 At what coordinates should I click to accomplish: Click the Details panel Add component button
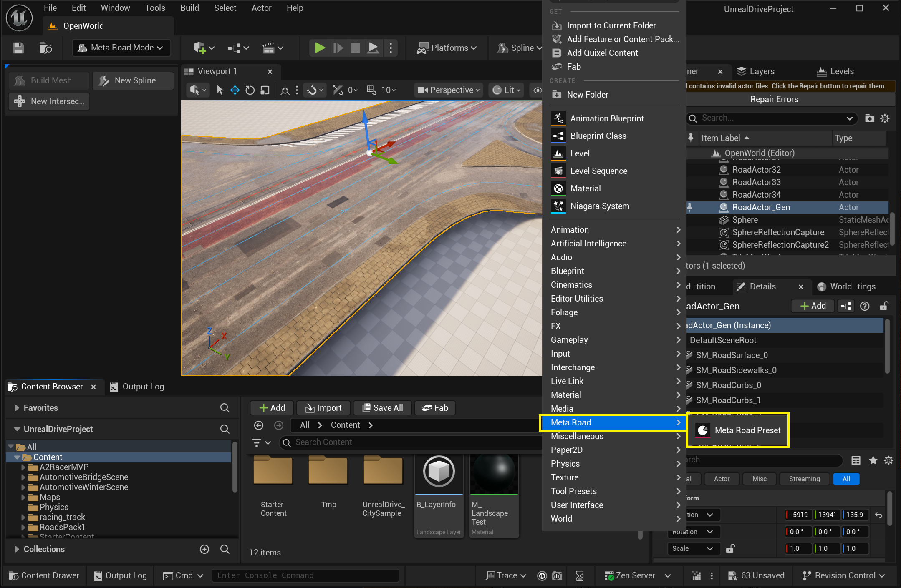pos(813,306)
